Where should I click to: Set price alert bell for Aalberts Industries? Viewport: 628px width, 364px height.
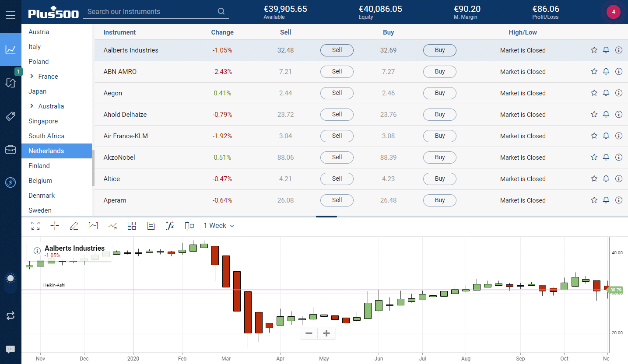(x=606, y=50)
